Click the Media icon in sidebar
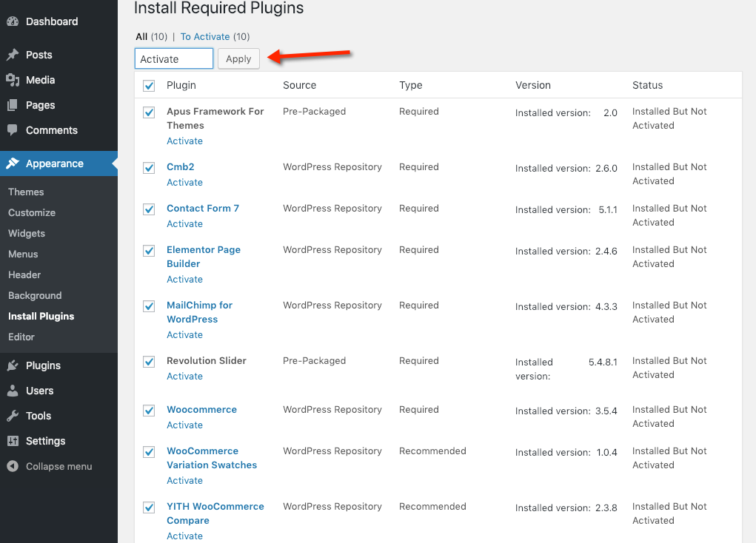This screenshot has width=756, height=543. [x=13, y=80]
